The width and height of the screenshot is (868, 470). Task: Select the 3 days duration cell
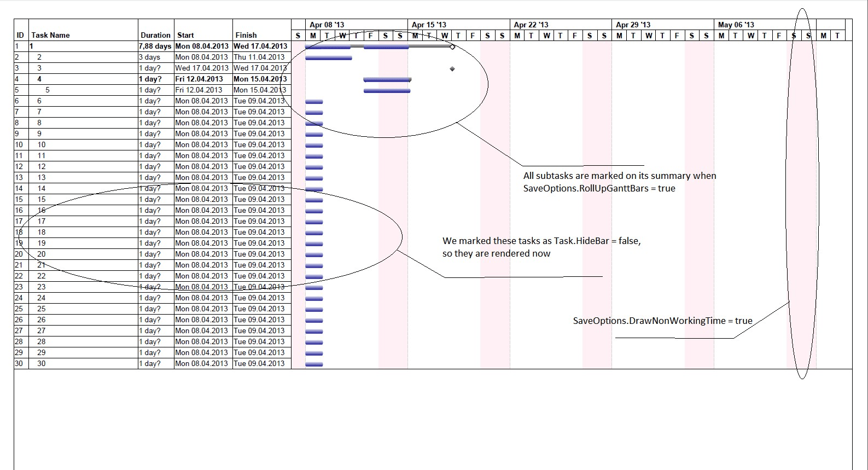tap(156, 57)
